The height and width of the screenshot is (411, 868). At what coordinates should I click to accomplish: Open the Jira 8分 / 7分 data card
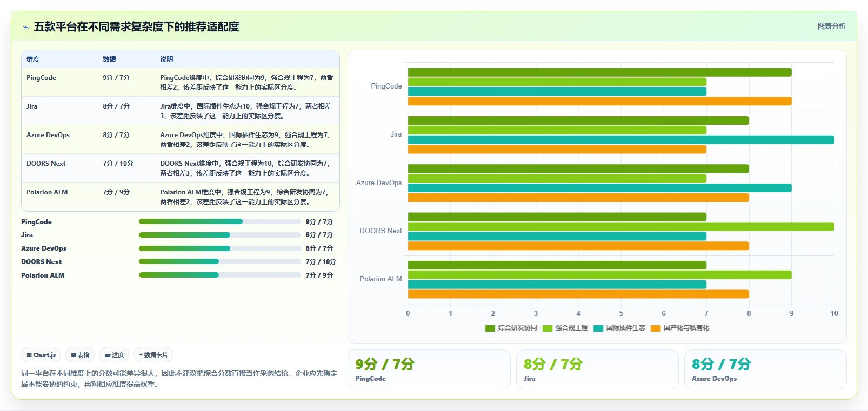pyautogui.click(x=597, y=369)
